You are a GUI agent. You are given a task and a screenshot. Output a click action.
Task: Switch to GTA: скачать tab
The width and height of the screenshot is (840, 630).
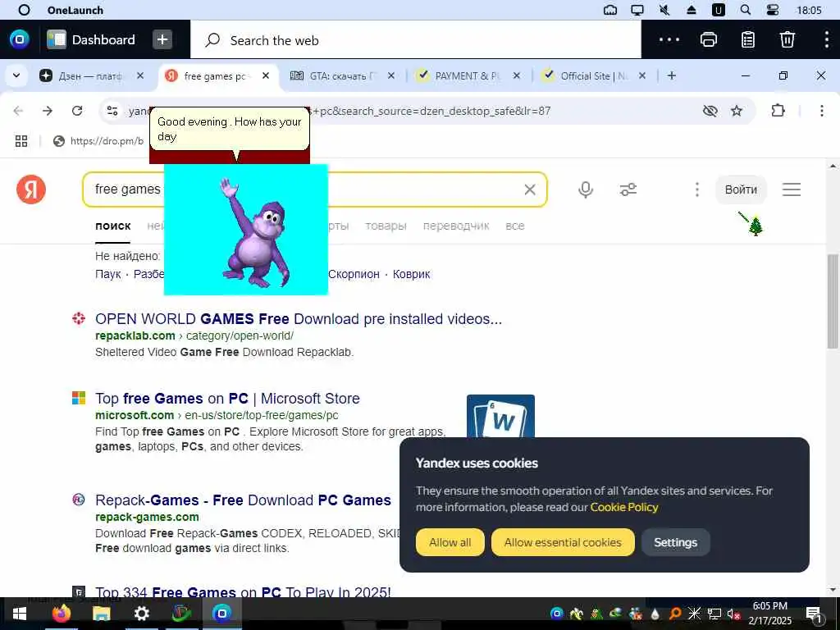(343, 76)
